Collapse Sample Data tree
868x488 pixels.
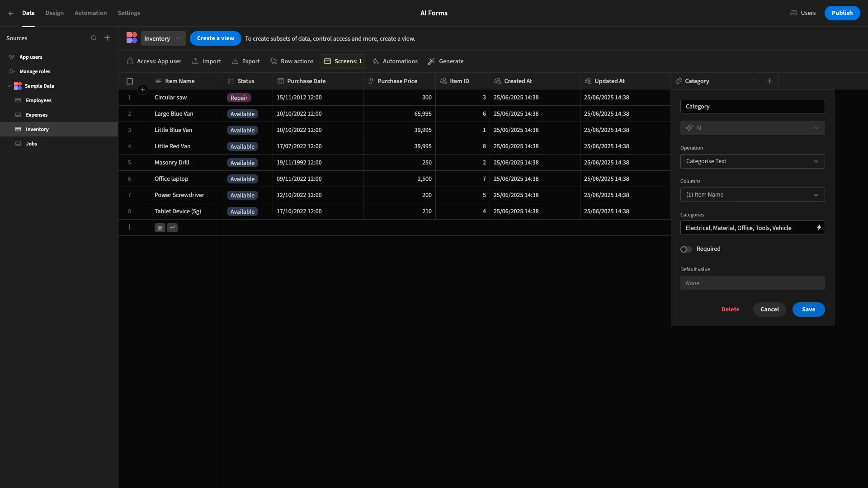click(x=9, y=86)
